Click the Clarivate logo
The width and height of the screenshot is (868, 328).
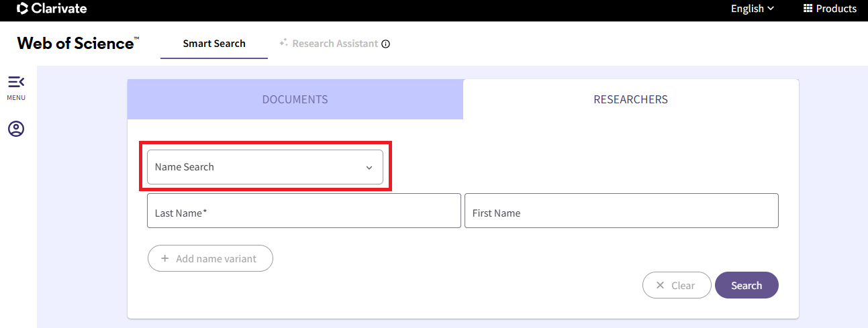point(52,9)
